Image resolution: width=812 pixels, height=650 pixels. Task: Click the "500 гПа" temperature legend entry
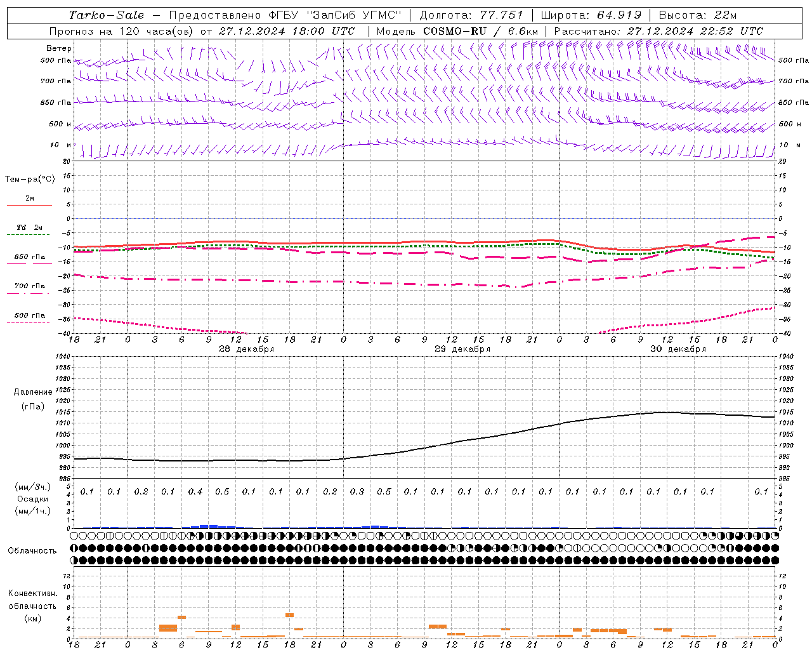pos(30,315)
